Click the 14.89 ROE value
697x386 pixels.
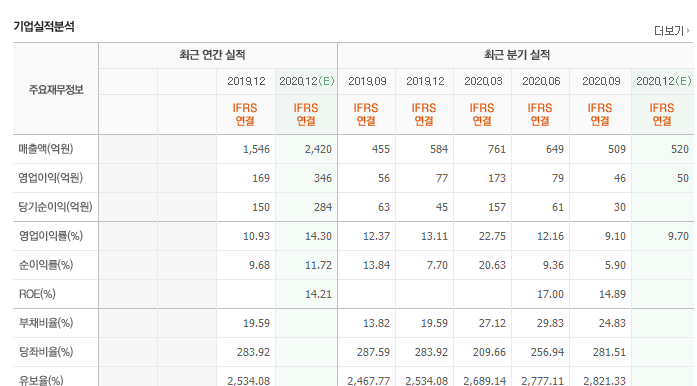(613, 294)
